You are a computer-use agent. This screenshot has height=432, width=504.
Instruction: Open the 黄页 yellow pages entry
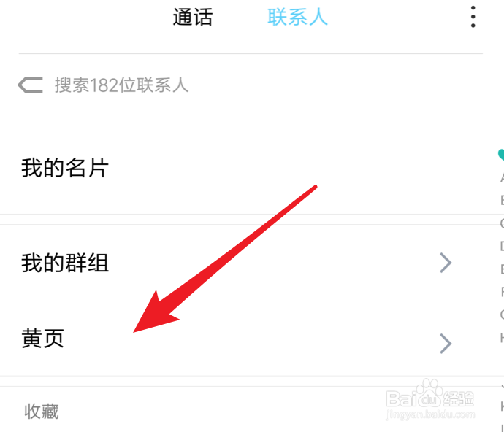pyautogui.click(x=252, y=339)
